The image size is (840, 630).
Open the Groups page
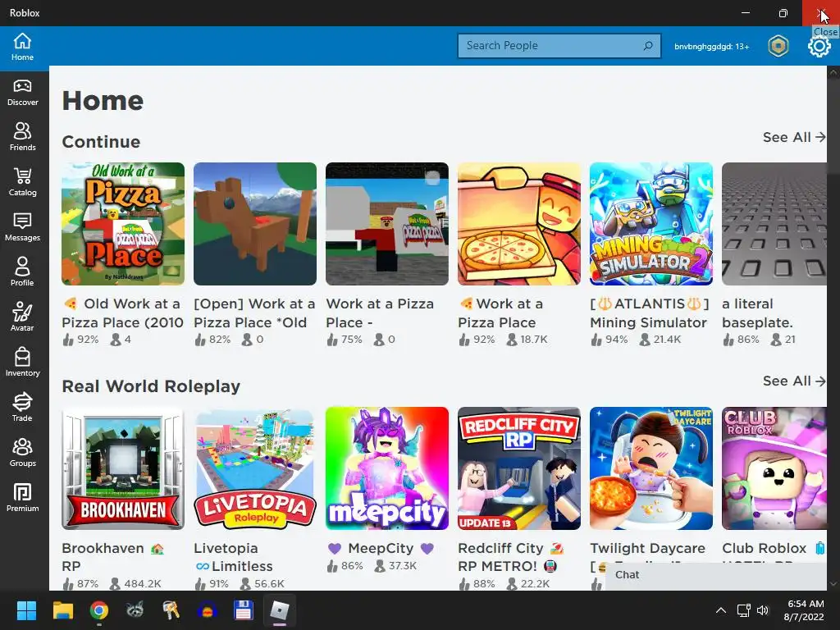(22, 453)
